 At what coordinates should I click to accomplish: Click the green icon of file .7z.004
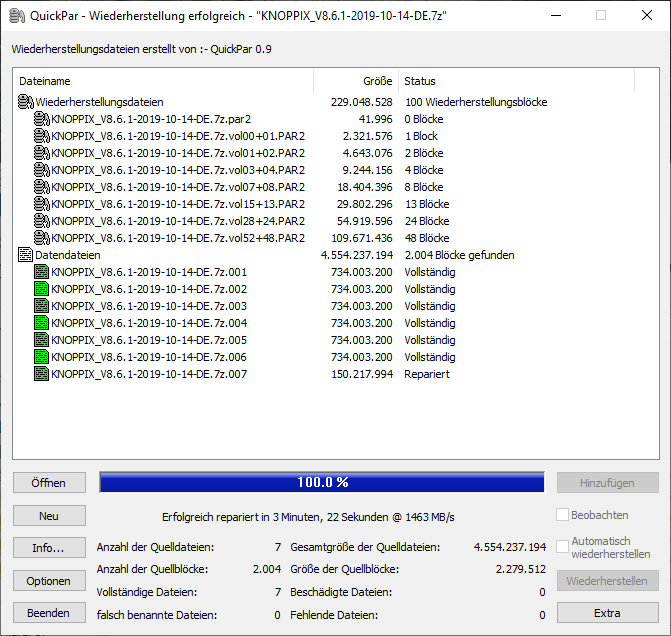42,323
